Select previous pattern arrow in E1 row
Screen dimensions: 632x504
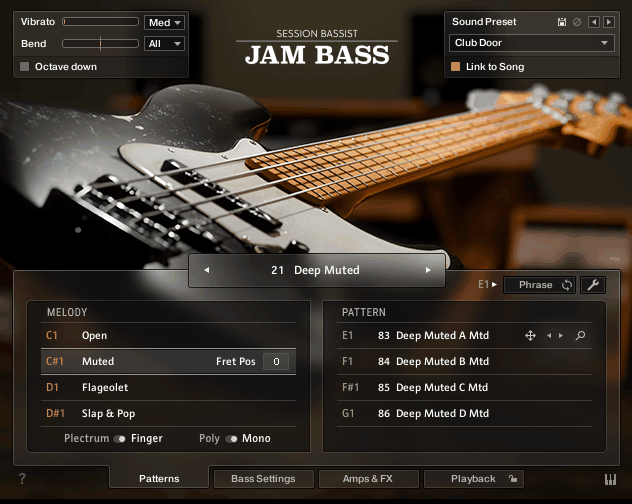pyautogui.click(x=549, y=335)
